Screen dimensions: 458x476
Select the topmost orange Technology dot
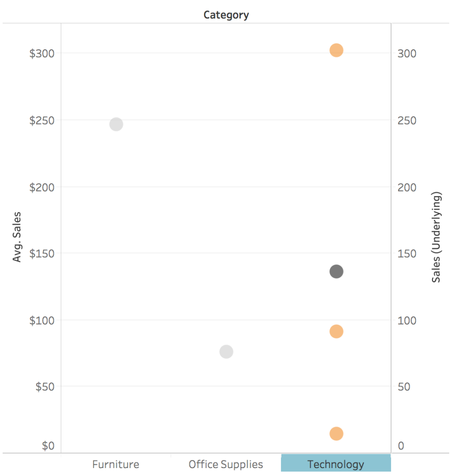(x=336, y=50)
